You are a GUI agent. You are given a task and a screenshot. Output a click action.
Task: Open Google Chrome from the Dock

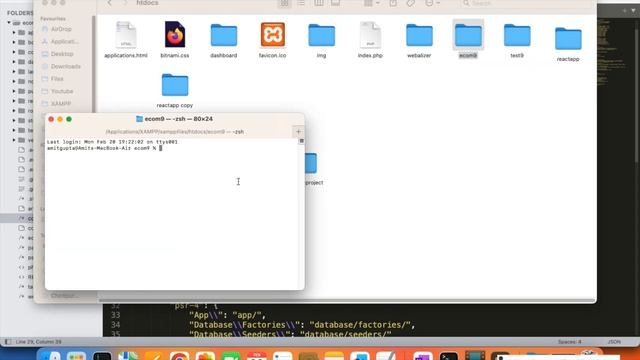[x=180, y=356]
